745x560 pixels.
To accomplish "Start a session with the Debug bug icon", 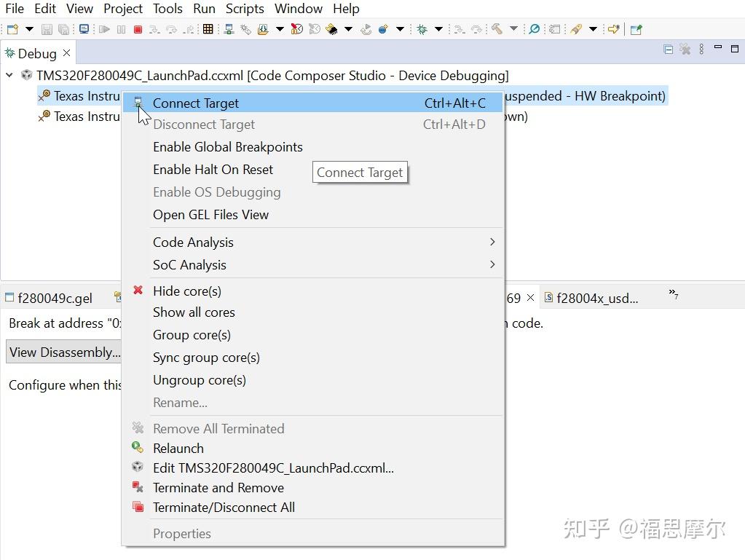I will 420,29.
